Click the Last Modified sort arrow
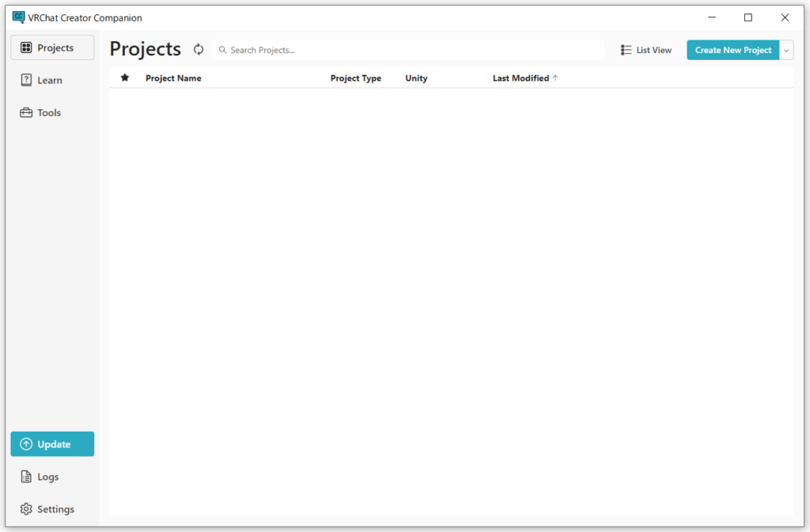Screen dimensions: 810x532 tap(555, 78)
